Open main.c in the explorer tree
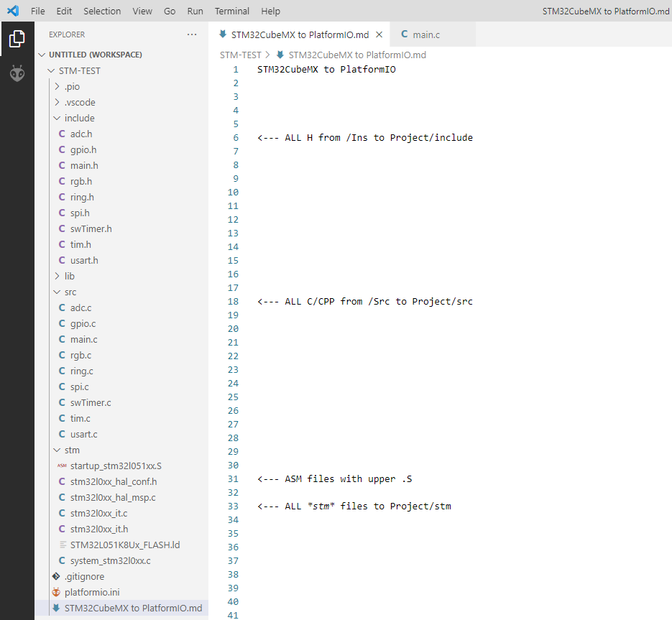 (121, 340)
